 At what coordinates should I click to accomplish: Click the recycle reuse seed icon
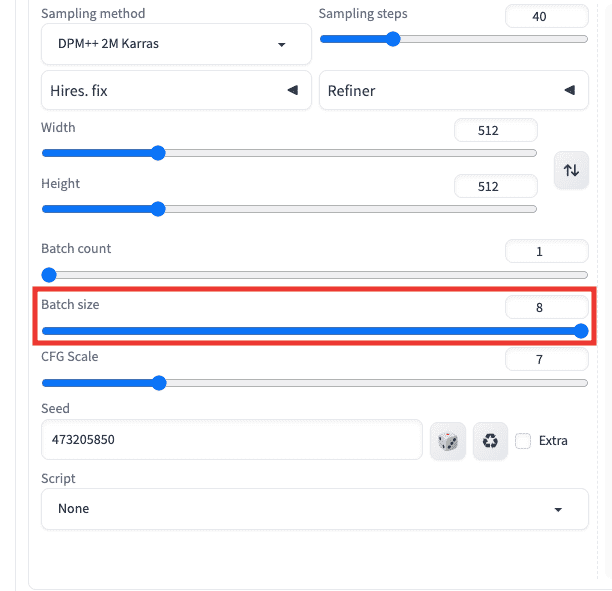click(490, 441)
